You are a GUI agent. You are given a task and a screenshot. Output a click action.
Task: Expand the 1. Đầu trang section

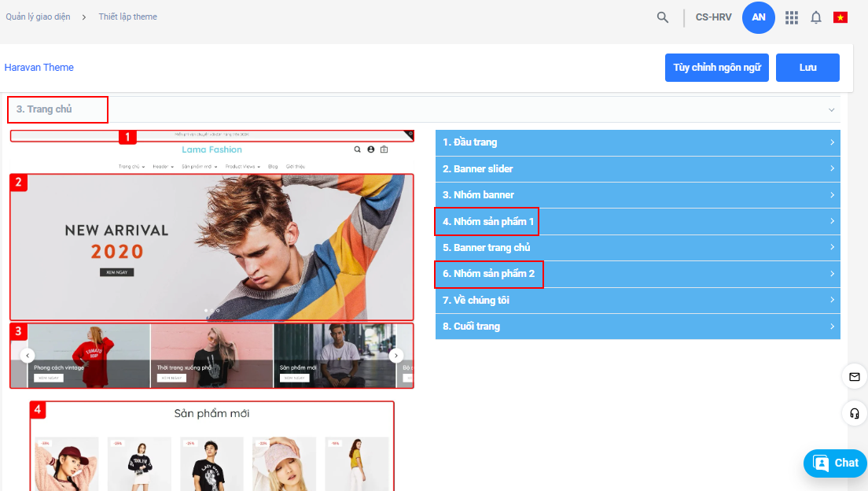(x=637, y=142)
